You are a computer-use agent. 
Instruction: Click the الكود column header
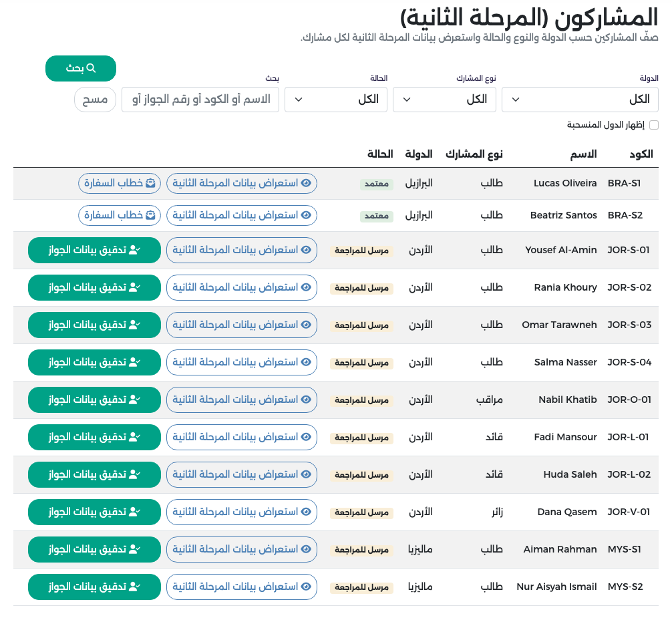coord(641,154)
